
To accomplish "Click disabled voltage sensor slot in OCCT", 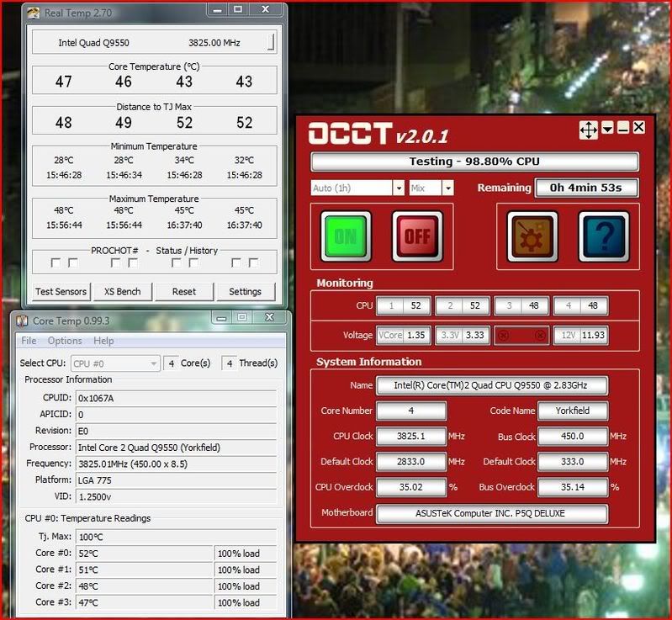I will (x=521, y=336).
